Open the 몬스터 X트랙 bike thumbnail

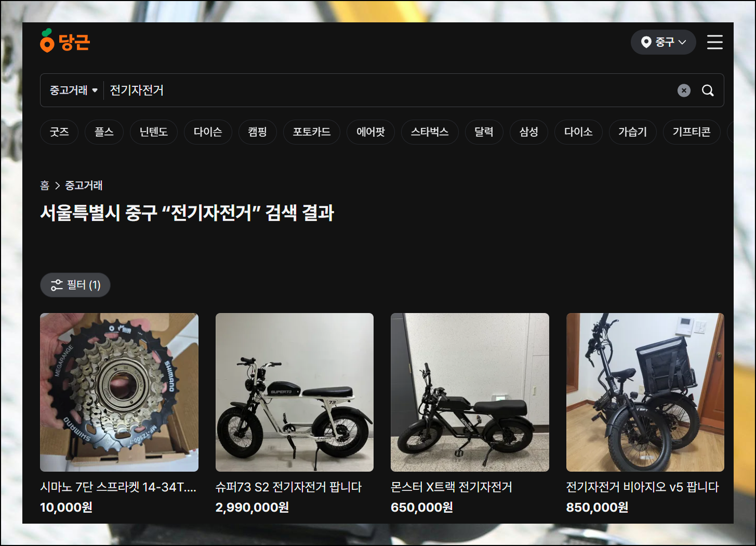[470, 392]
